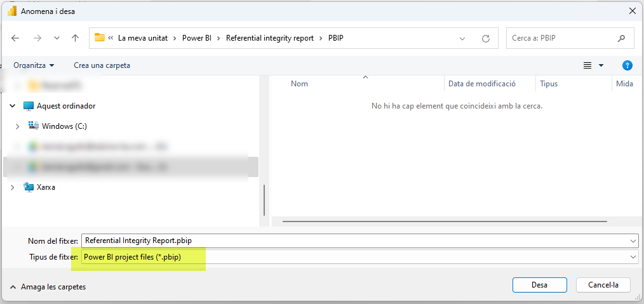Click the Forward navigation arrow

[x=37, y=38]
